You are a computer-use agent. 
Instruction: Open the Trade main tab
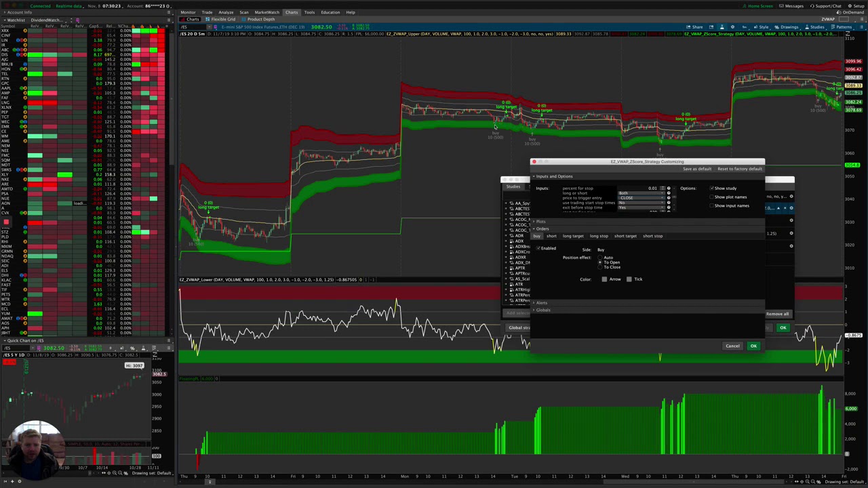pyautogui.click(x=207, y=12)
